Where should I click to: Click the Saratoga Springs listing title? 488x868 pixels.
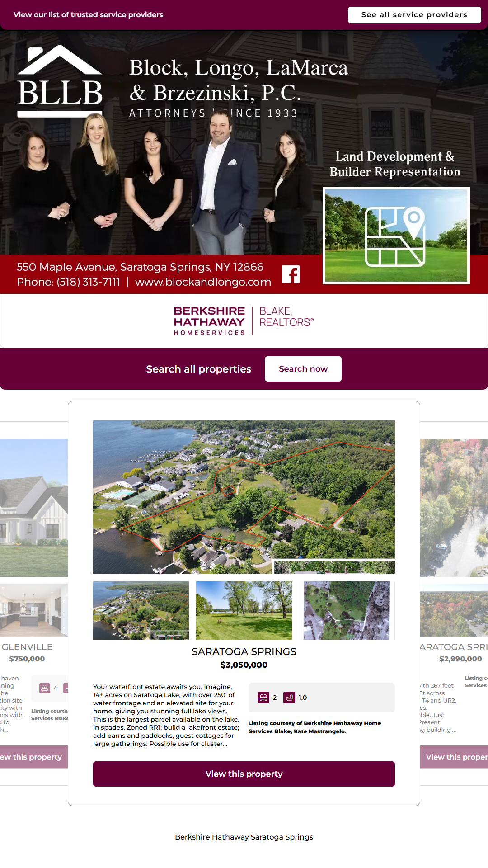(x=244, y=651)
